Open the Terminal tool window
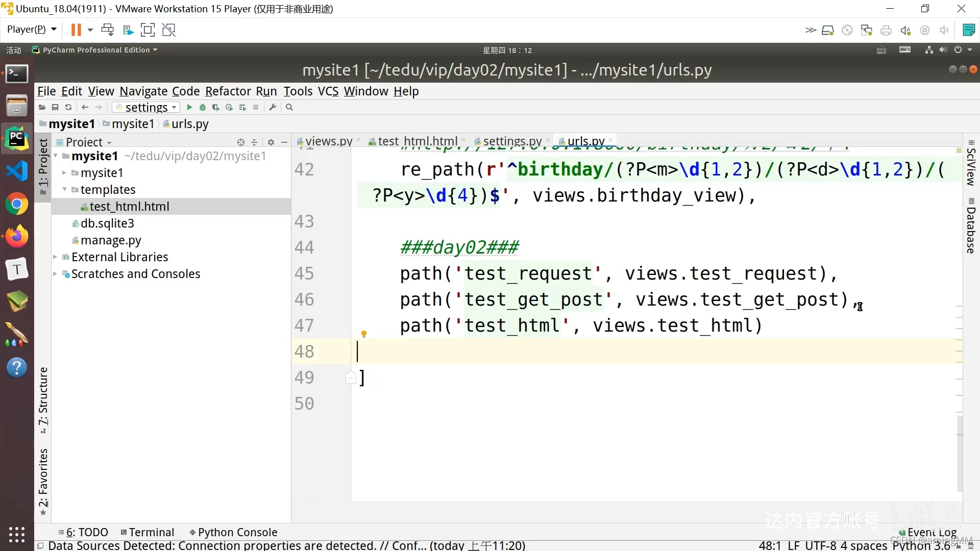The width and height of the screenshot is (980, 551). tap(148, 532)
